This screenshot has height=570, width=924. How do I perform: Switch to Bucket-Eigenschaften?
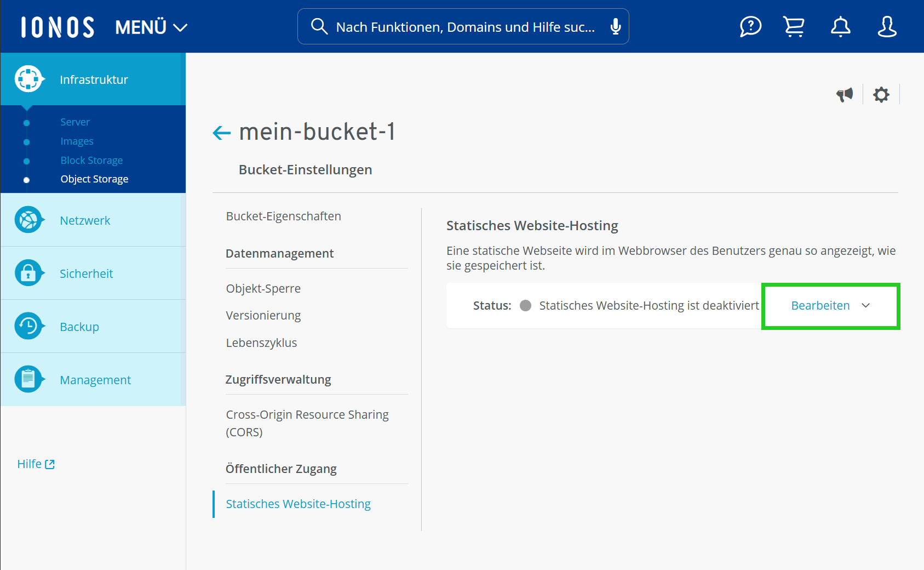click(x=283, y=216)
